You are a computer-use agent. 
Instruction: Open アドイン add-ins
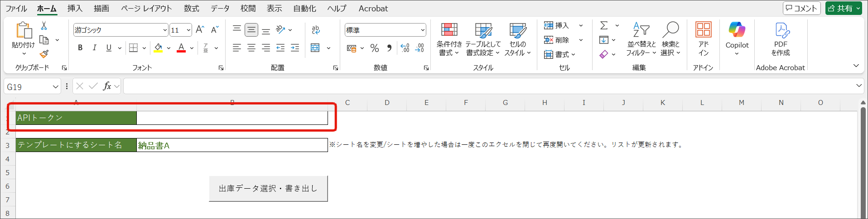click(x=703, y=39)
